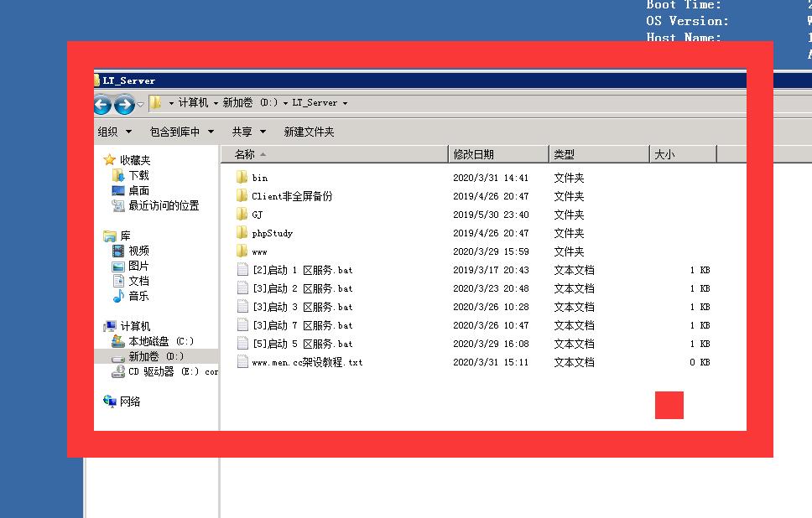Click the www folder icon
The height and width of the screenshot is (518, 812).
(x=242, y=251)
